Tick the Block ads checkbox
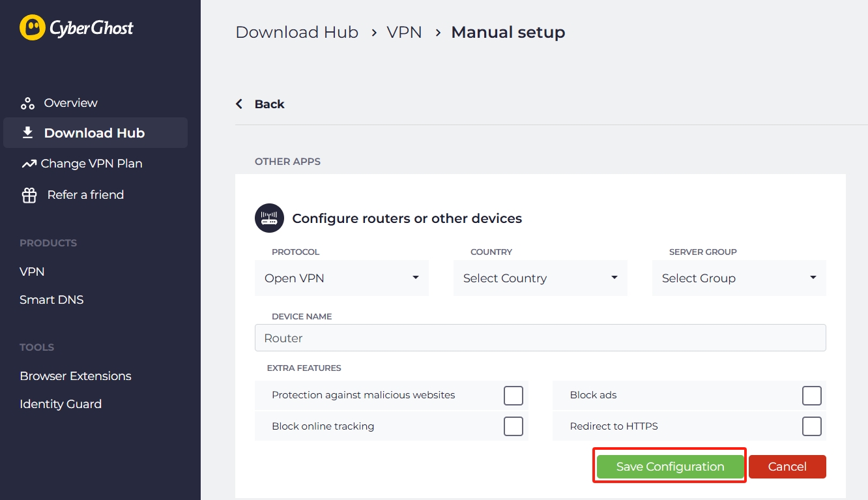 pos(812,395)
